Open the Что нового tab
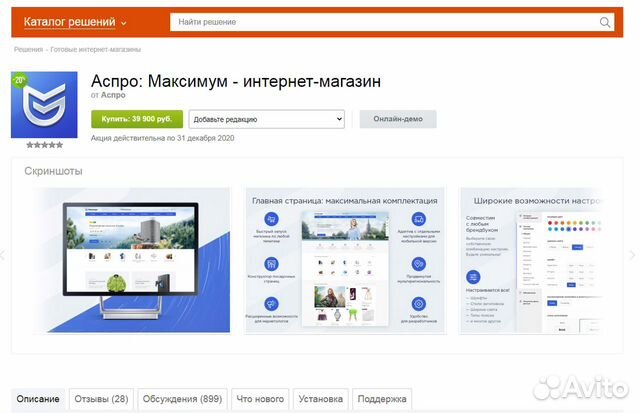 point(259,399)
